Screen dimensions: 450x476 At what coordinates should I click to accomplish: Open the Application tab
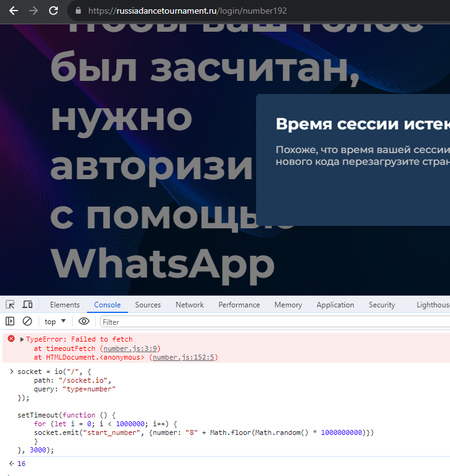point(335,305)
